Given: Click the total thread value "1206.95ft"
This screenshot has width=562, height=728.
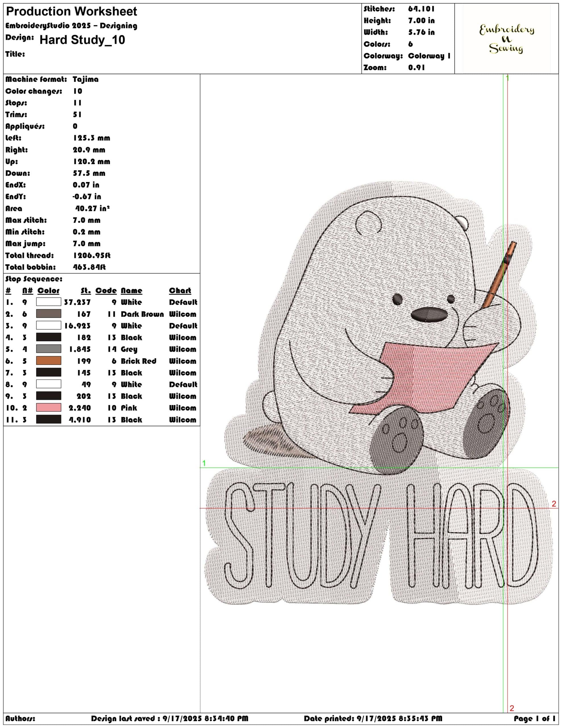Looking at the screenshot, I should 91,255.
